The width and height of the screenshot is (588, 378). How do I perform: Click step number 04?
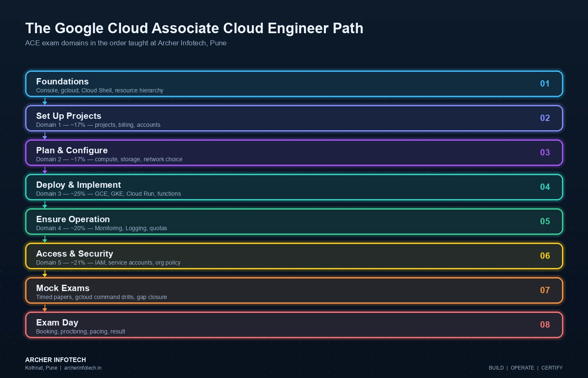[545, 187]
